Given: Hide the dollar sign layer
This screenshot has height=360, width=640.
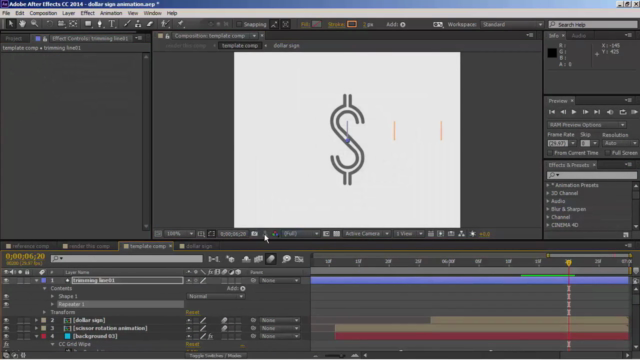Looking at the screenshot, I should point(6,320).
